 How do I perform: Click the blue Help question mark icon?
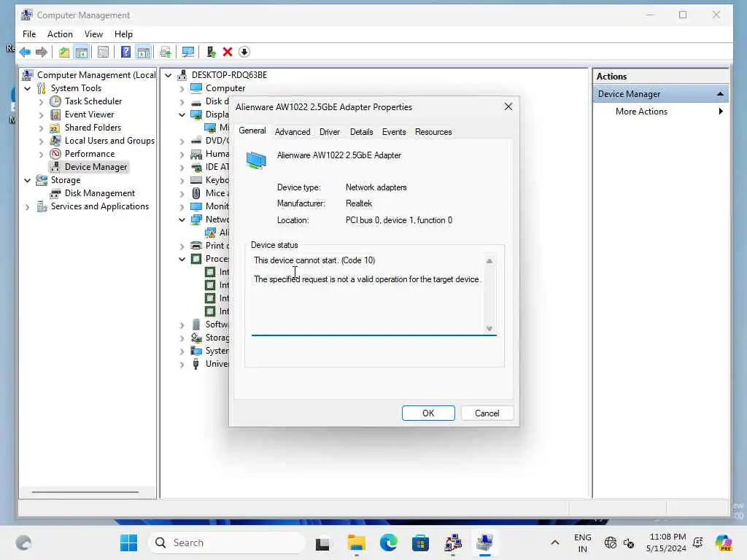125,52
